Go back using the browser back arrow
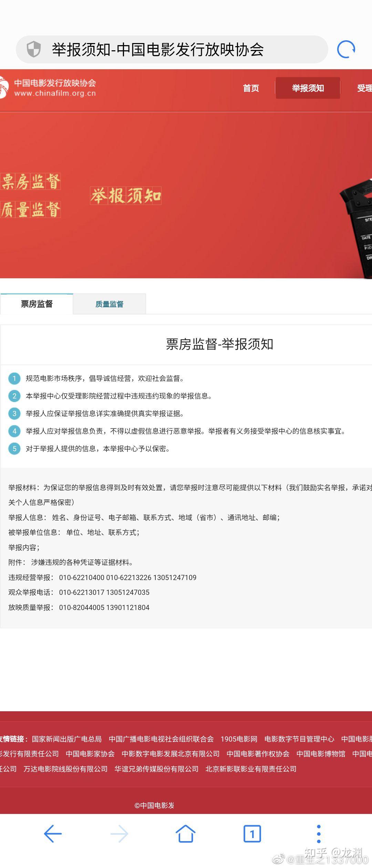Screen dimensions: 372x868 click(x=53, y=834)
